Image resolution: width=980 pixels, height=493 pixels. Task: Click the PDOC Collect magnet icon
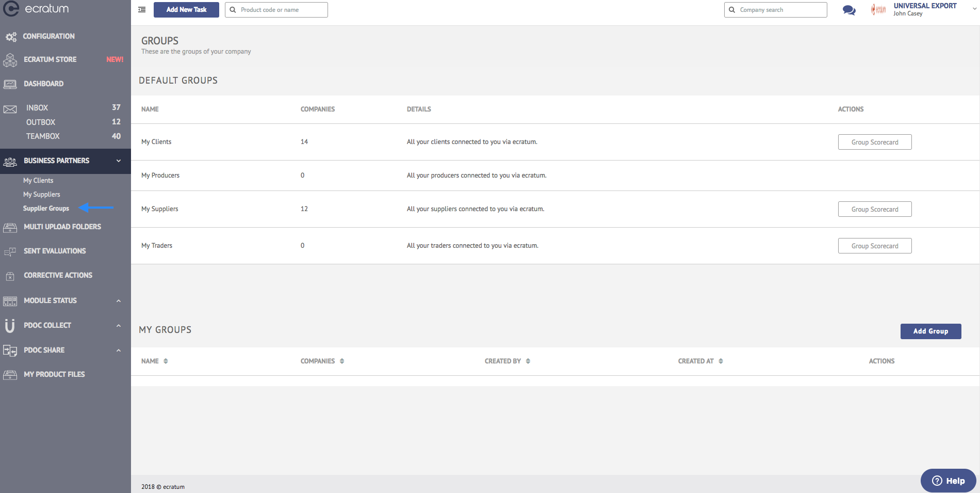(x=9, y=325)
